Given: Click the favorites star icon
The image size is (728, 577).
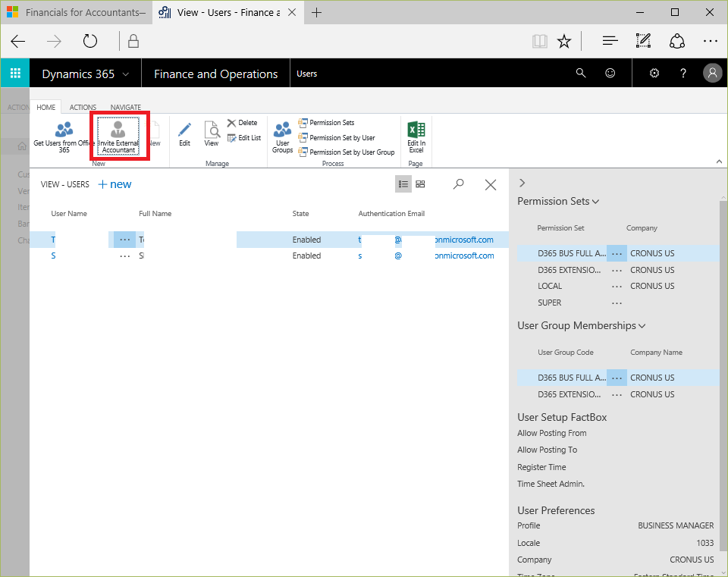Looking at the screenshot, I should coord(564,41).
